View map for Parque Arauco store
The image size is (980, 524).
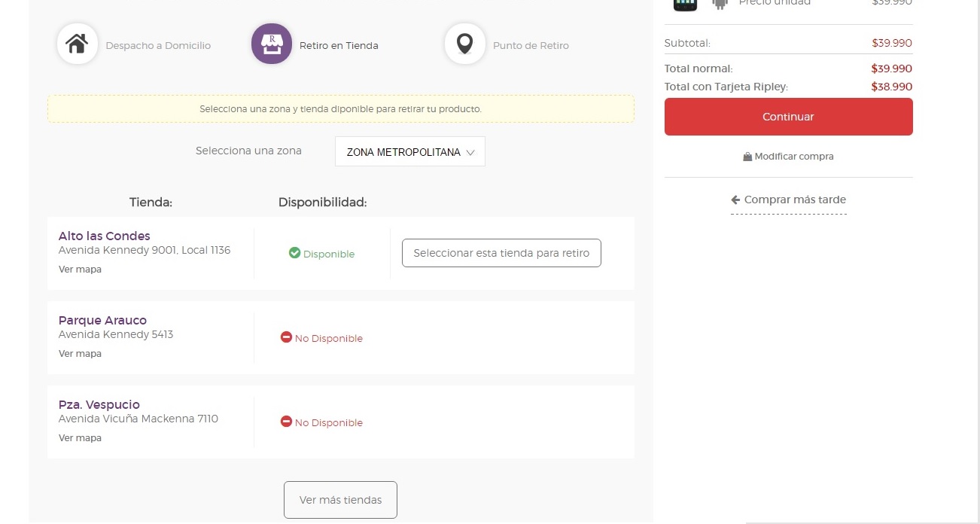(x=80, y=354)
